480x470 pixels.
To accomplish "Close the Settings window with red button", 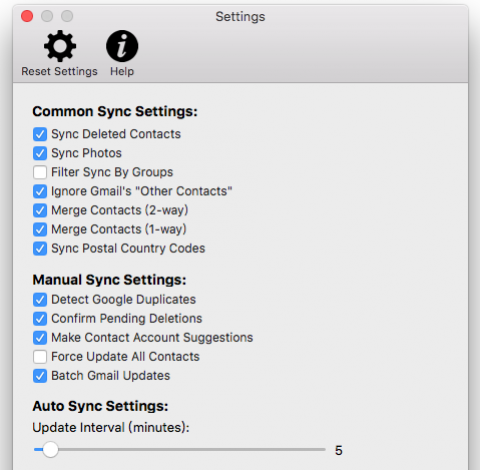I will [27, 16].
